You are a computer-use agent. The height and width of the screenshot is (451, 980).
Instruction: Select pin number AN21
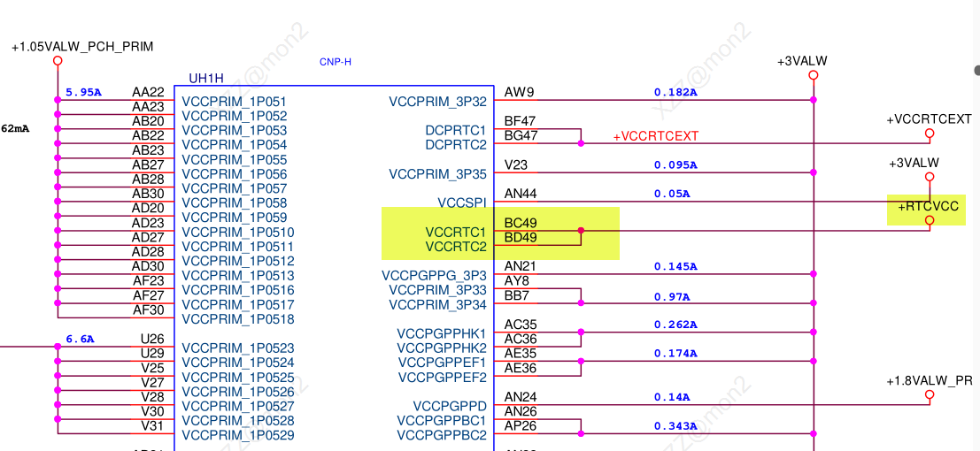click(520, 266)
